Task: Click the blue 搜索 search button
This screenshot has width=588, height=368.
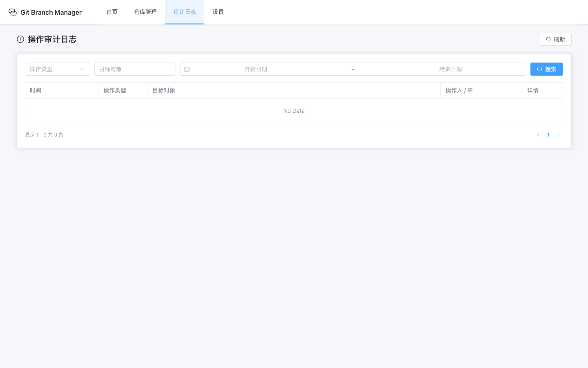Action: pos(546,69)
